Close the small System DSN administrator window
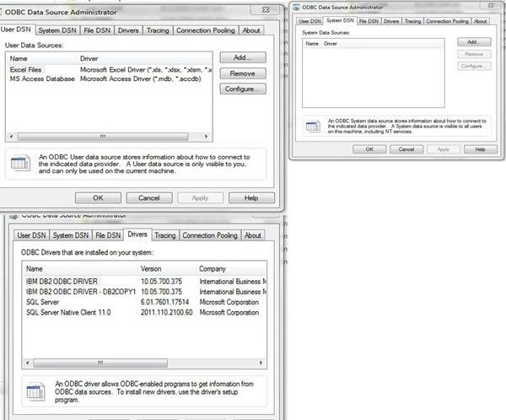This screenshot has height=420, width=506. [x=491, y=5]
